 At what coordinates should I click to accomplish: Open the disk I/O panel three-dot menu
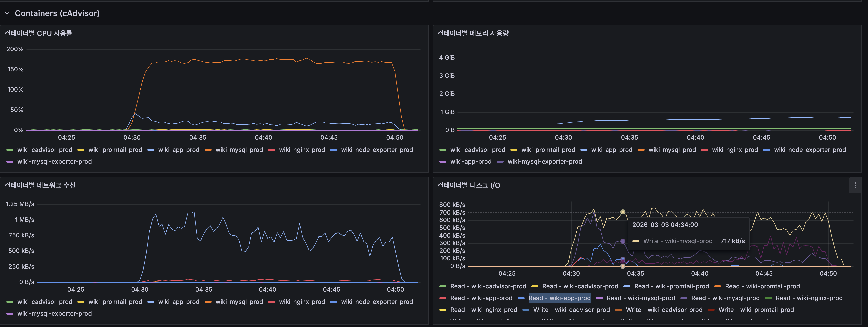(x=855, y=185)
